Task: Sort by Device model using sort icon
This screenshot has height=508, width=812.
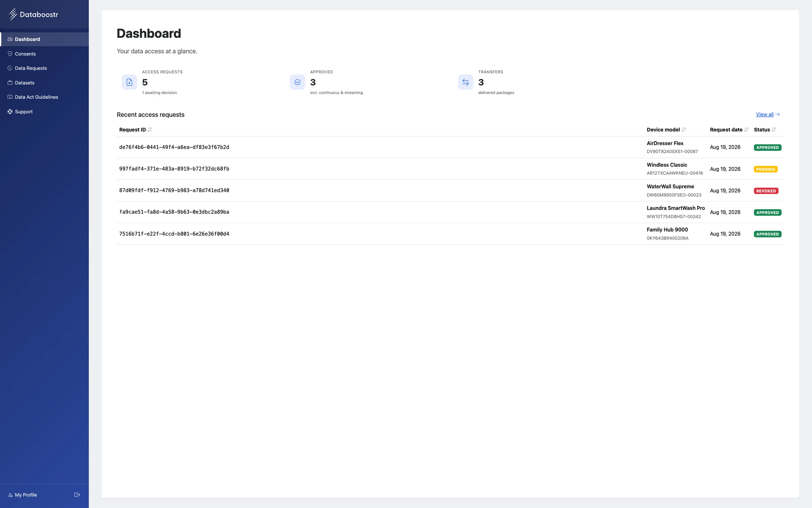Action: pos(684,130)
